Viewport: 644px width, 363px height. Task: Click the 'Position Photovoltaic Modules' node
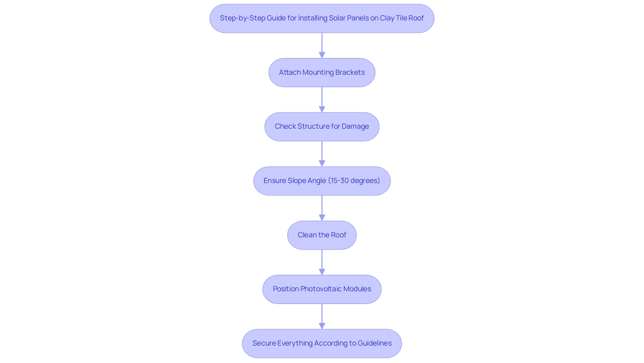pyautogui.click(x=322, y=289)
